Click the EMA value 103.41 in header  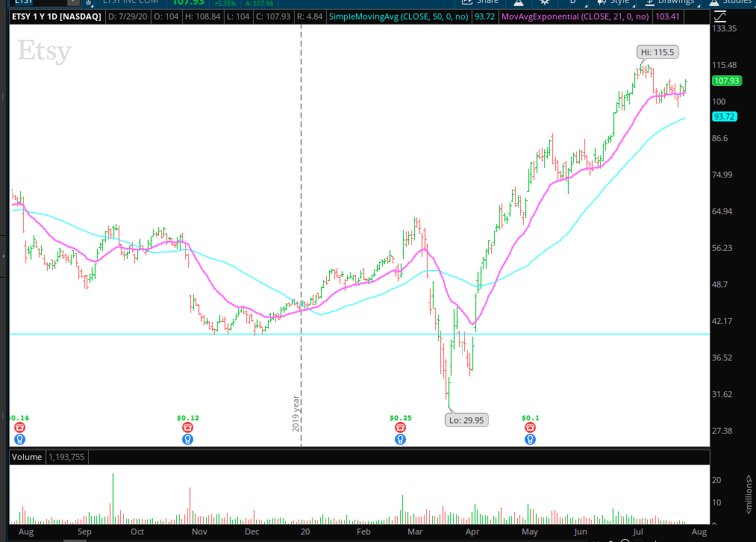coord(667,17)
